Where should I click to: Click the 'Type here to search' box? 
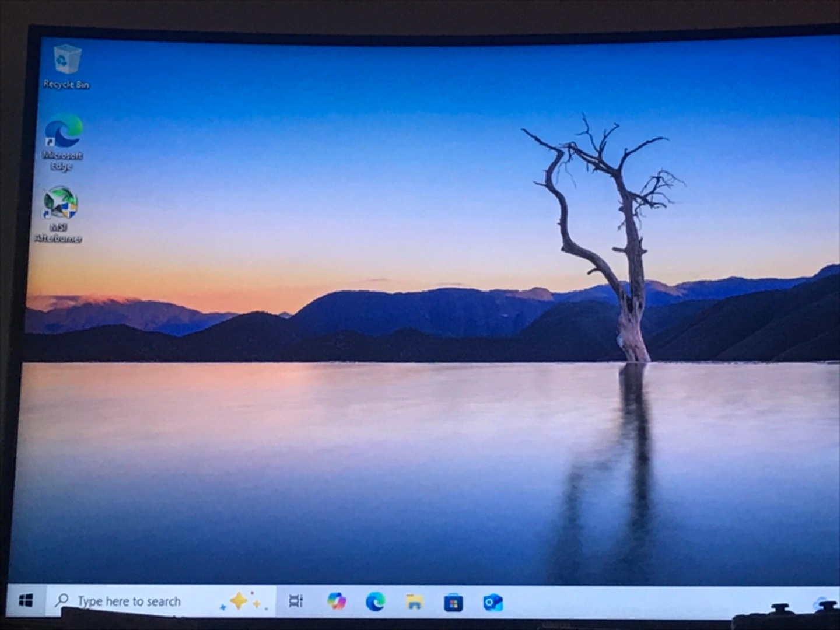click(160, 601)
